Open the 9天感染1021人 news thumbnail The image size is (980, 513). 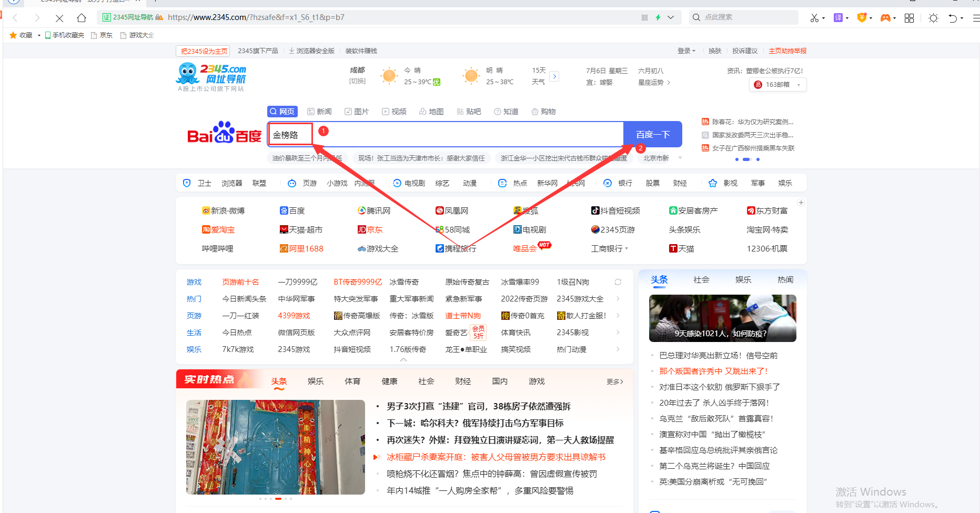[722, 318]
